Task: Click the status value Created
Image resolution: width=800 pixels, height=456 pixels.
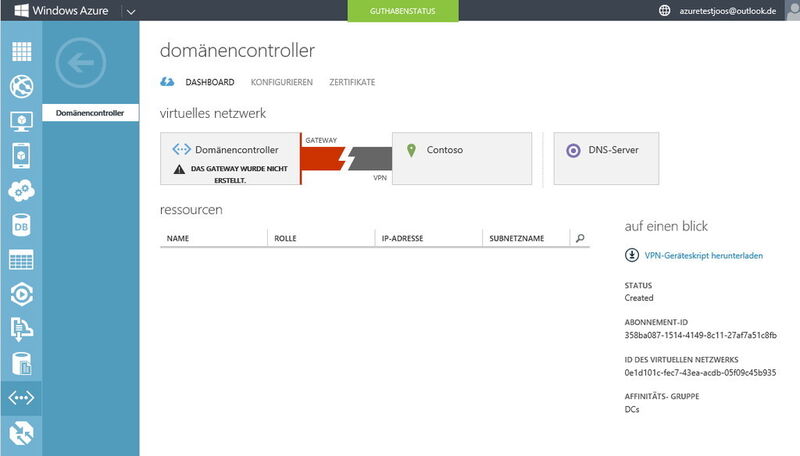Action: (x=639, y=298)
